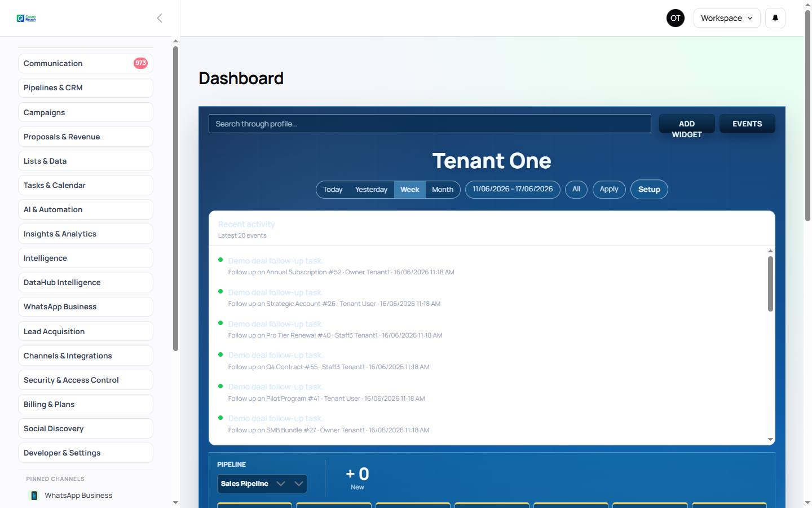The image size is (812, 508).
Task: Open the OT user avatar
Action: (676, 18)
